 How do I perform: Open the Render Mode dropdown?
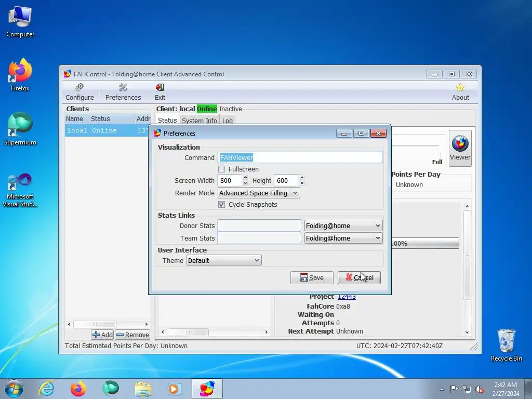pos(259,193)
